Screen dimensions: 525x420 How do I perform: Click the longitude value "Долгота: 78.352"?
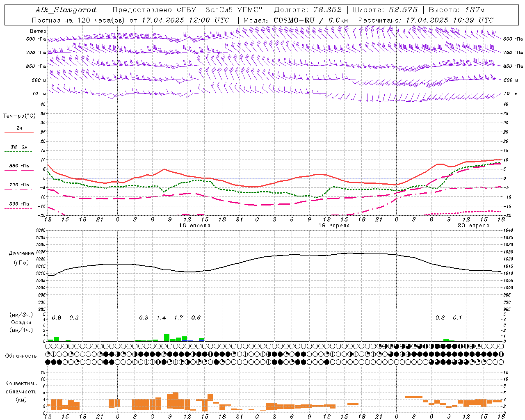pos(307,10)
